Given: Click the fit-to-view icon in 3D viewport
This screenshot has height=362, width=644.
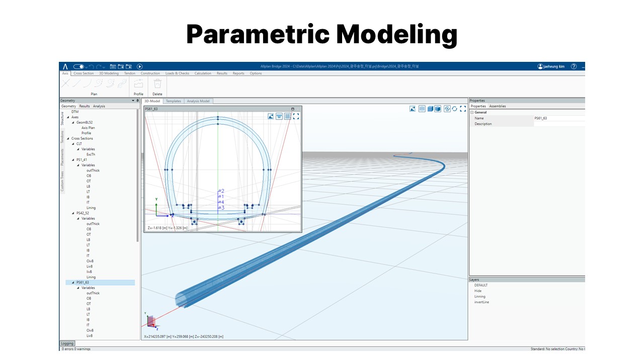Looking at the screenshot, I should pos(463,109).
